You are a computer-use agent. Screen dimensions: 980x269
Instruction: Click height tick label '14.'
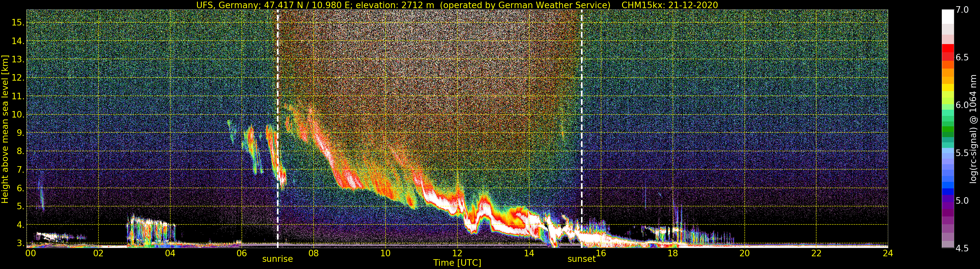pyautogui.click(x=18, y=41)
